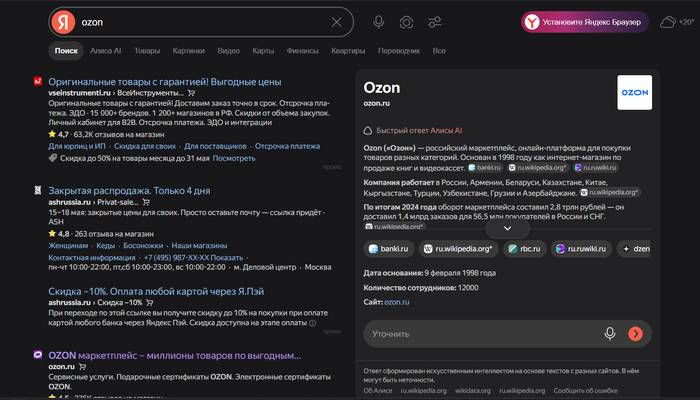Open result "Скидка −10%. Оплата любой картой"

pyautogui.click(x=156, y=292)
